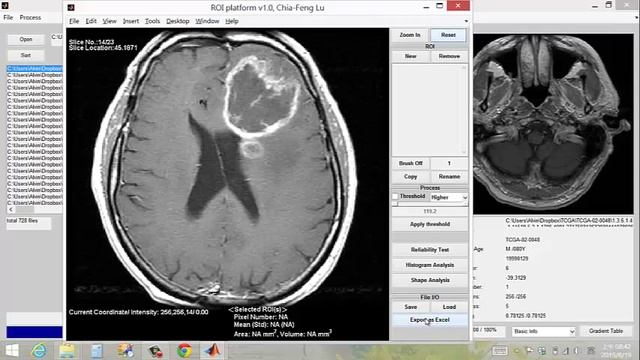This screenshot has height=360, width=640.
Task: Click the 'Slice No.:14/23' overlay text
Action: (x=91, y=42)
